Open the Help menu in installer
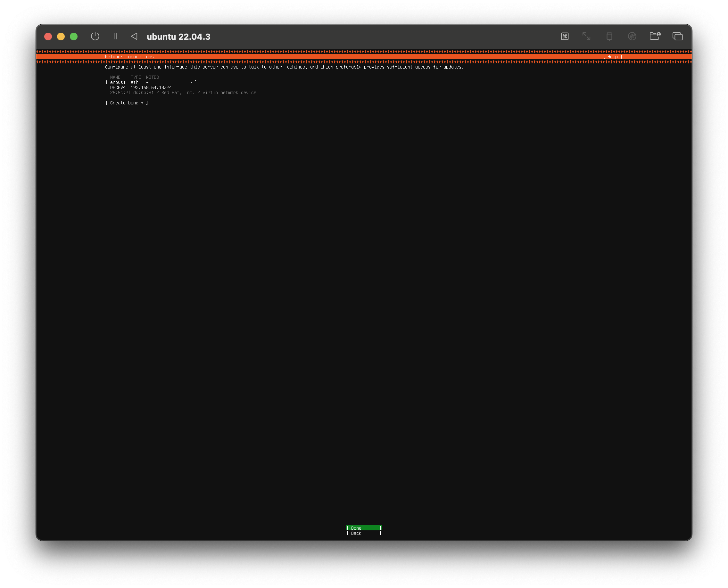This screenshot has width=728, height=588. pyautogui.click(x=612, y=57)
